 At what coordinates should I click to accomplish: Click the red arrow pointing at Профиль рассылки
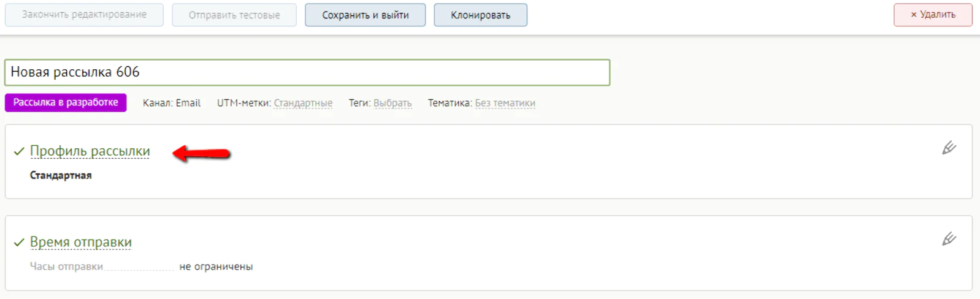coord(201,154)
